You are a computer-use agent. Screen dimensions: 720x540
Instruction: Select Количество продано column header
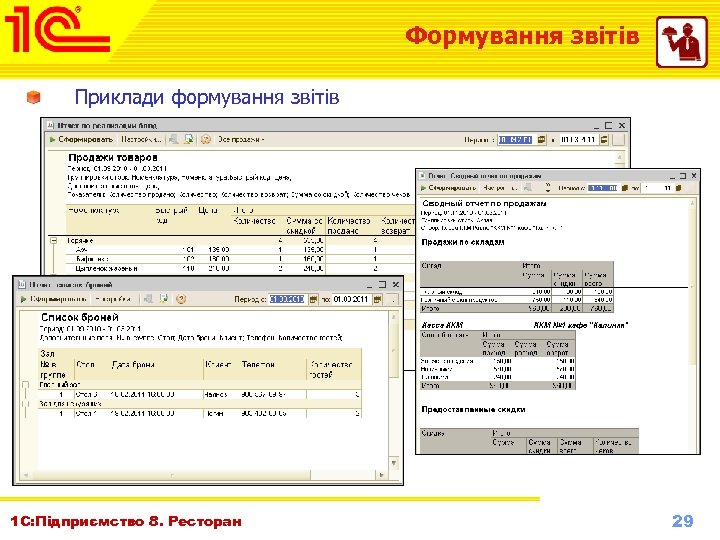(x=349, y=226)
